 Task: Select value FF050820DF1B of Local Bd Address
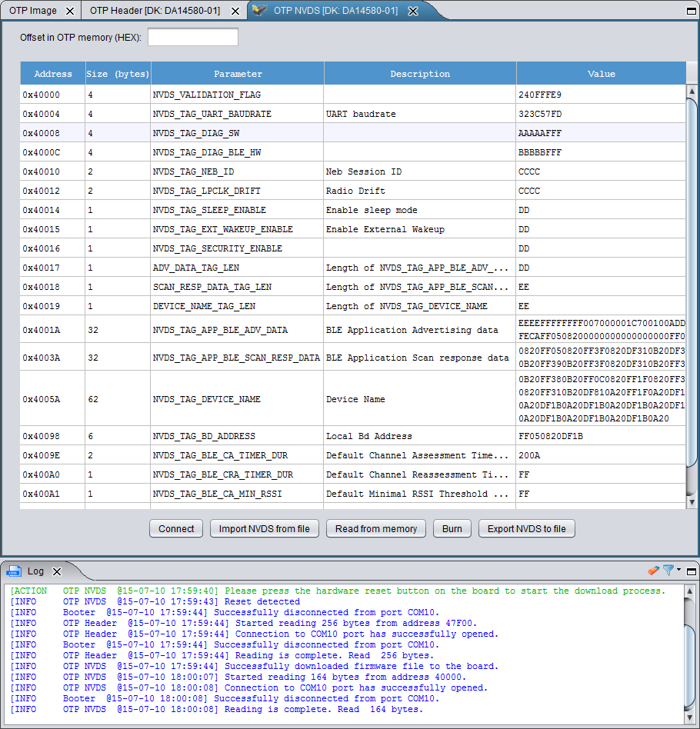click(x=601, y=436)
